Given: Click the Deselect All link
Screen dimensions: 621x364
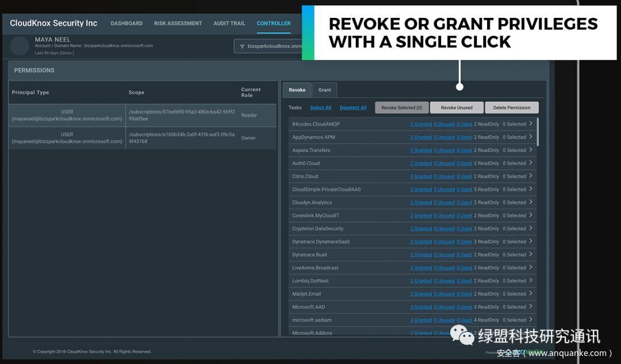Looking at the screenshot, I should [x=353, y=108].
